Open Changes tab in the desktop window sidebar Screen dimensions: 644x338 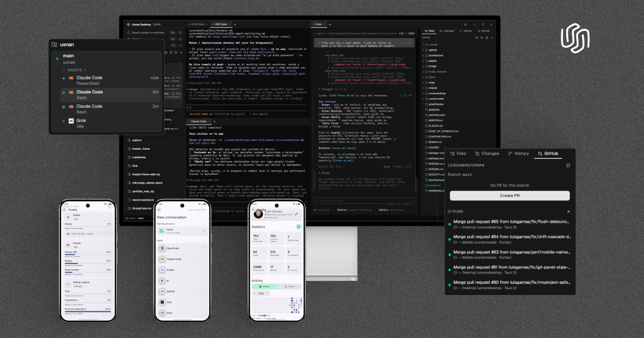pos(447,31)
